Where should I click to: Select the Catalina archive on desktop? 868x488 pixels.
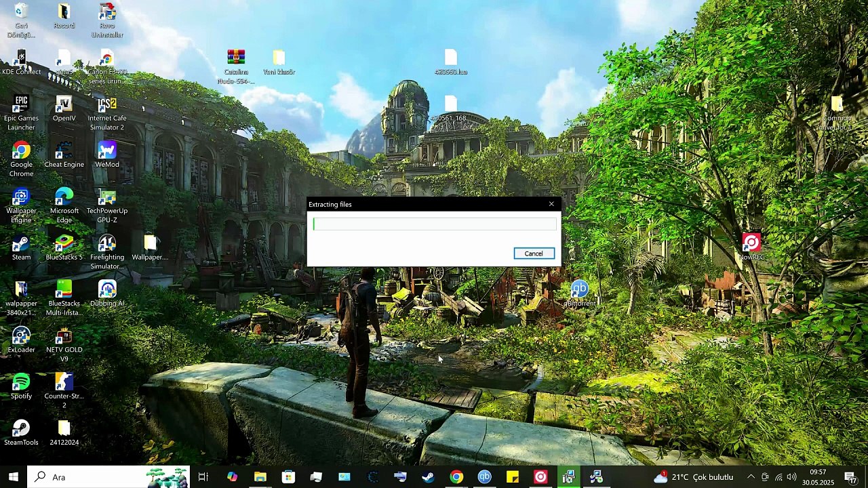(236, 66)
